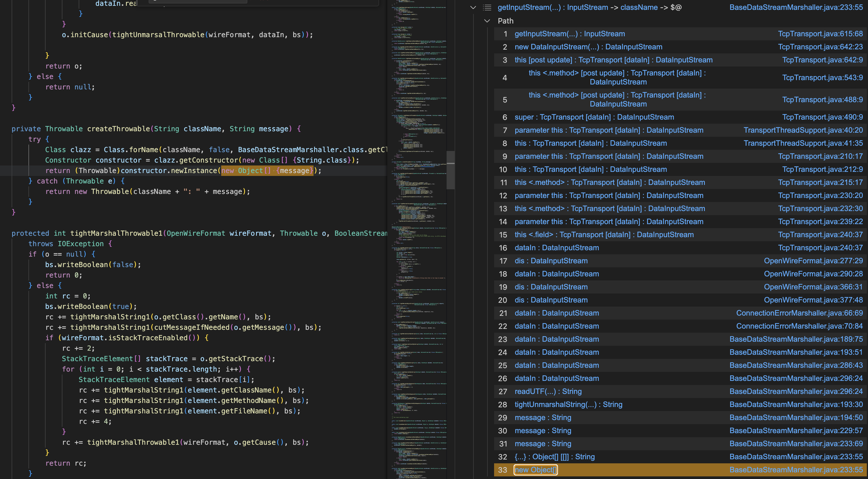Open location BaseDataStreamMarshaller.java:286:43
The width and height of the screenshot is (868, 479).
pos(796,365)
